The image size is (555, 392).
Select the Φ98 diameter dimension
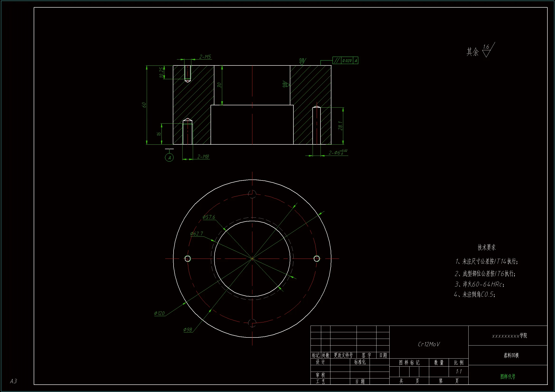click(188, 330)
